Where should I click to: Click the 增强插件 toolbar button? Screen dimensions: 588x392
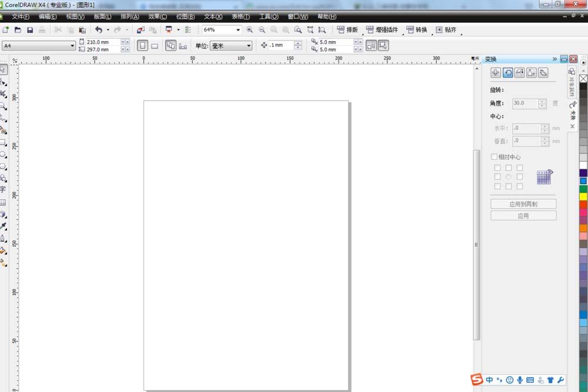pos(382,29)
